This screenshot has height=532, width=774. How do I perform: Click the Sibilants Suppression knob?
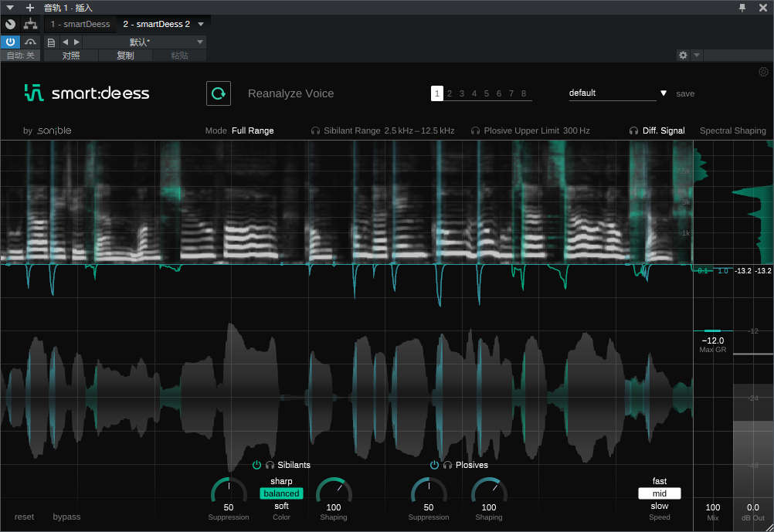(x=229, y=490)
